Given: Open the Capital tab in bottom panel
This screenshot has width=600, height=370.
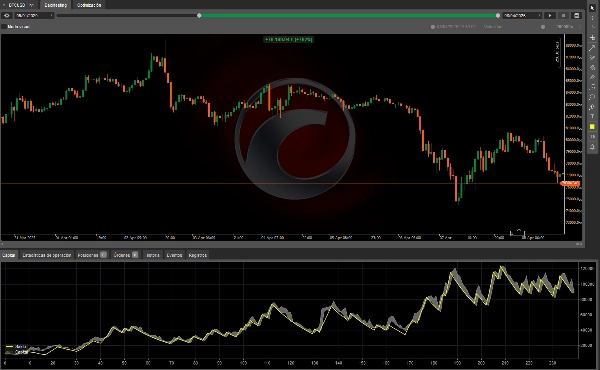Looking at the screenshot, I should click(x=9, y=255).
